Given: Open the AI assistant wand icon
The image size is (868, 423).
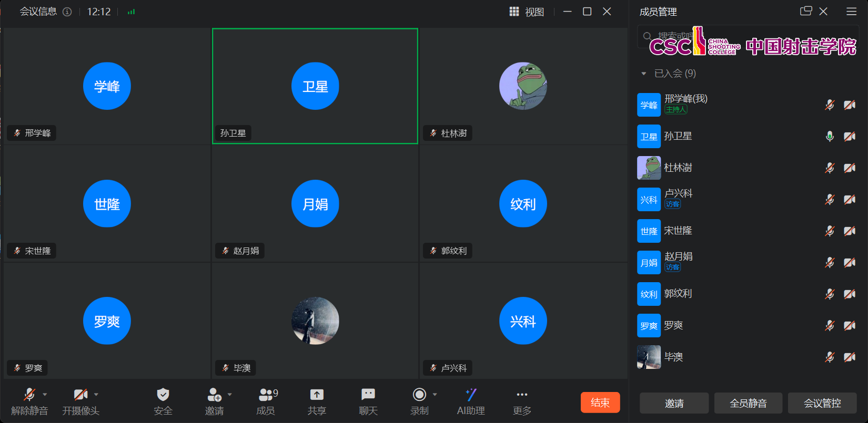Looking at the screenshot, I should (471, 395).
